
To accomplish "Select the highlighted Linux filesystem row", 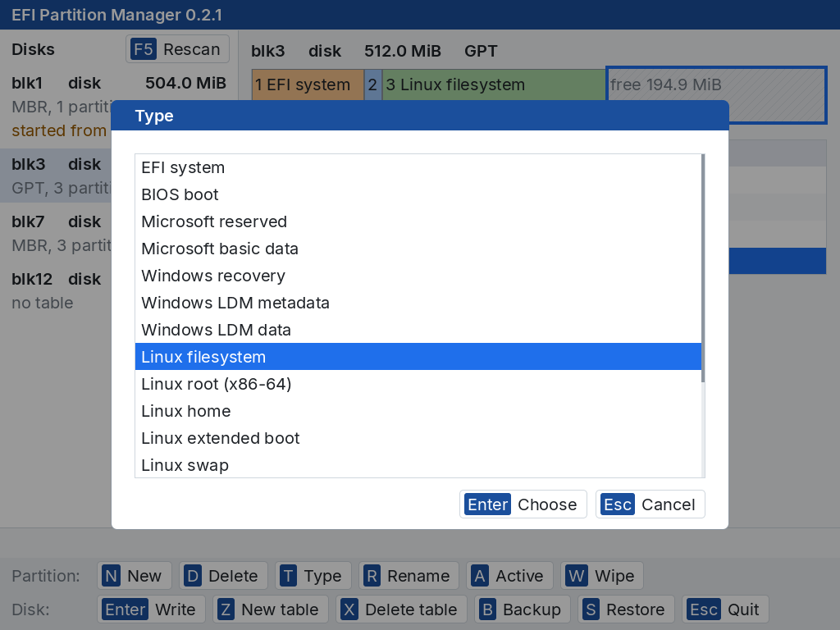I will pyautogui.click(x=418, y=357).
